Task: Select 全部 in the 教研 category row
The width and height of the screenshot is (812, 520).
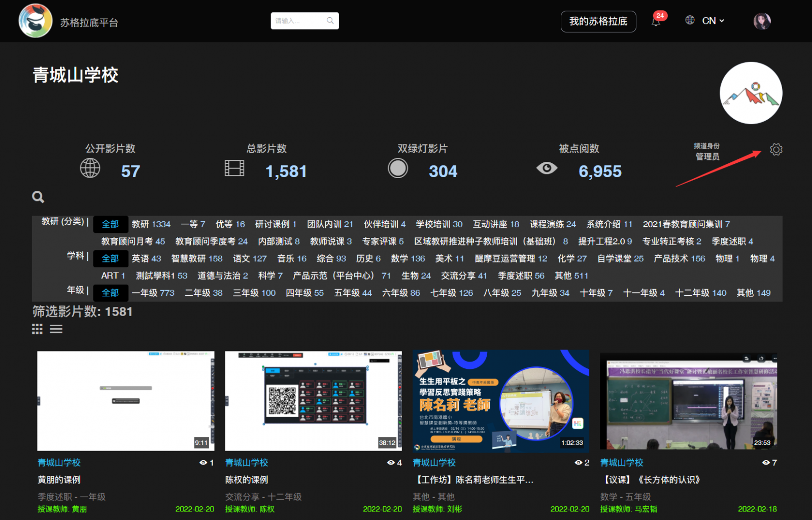Action: [x=110, y=224]
